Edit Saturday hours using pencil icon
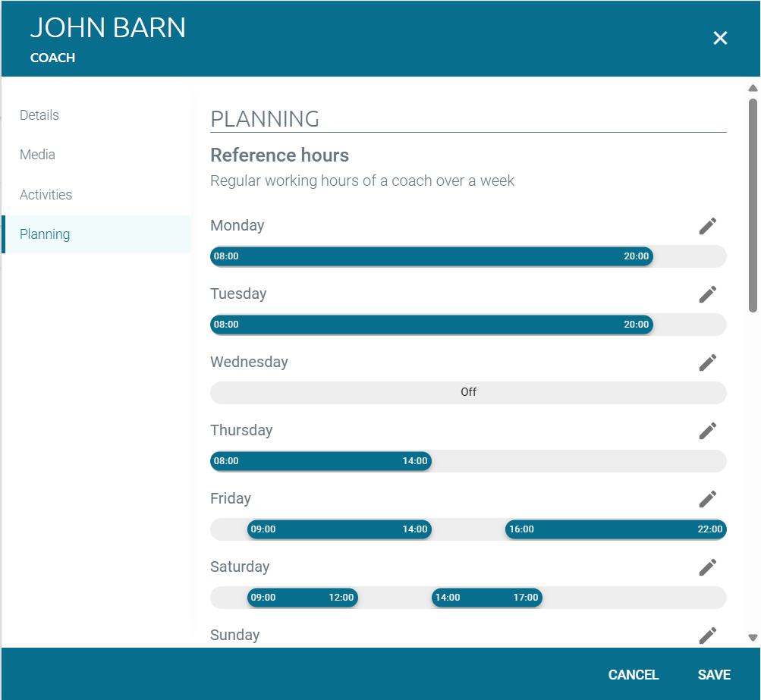This screenshot has height=700, width=761. pos(707,567)
